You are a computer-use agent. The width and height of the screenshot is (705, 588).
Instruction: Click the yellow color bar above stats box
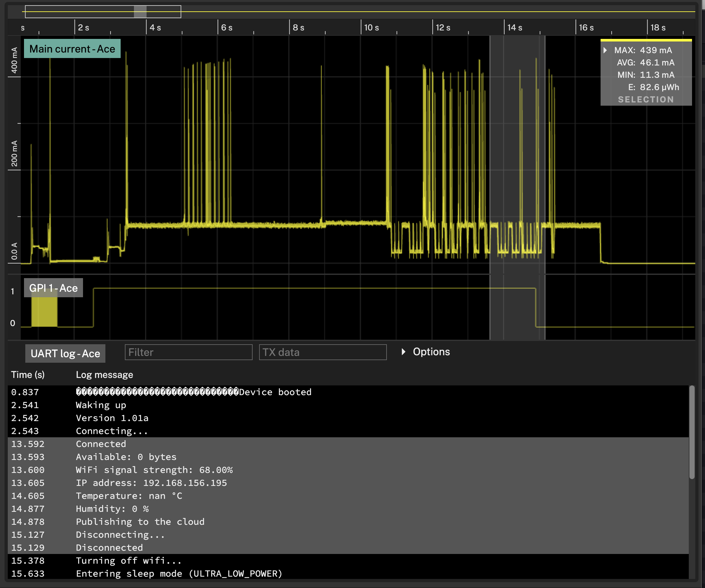[x=646, y=40]
